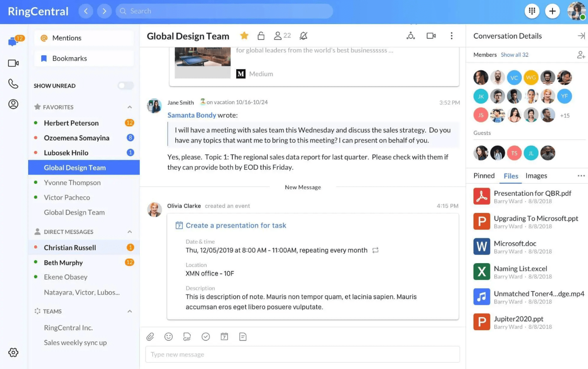Toggle Show Unread switch
Image resolution: width=588 pixels, height=369 pixels.
[125, 85]
